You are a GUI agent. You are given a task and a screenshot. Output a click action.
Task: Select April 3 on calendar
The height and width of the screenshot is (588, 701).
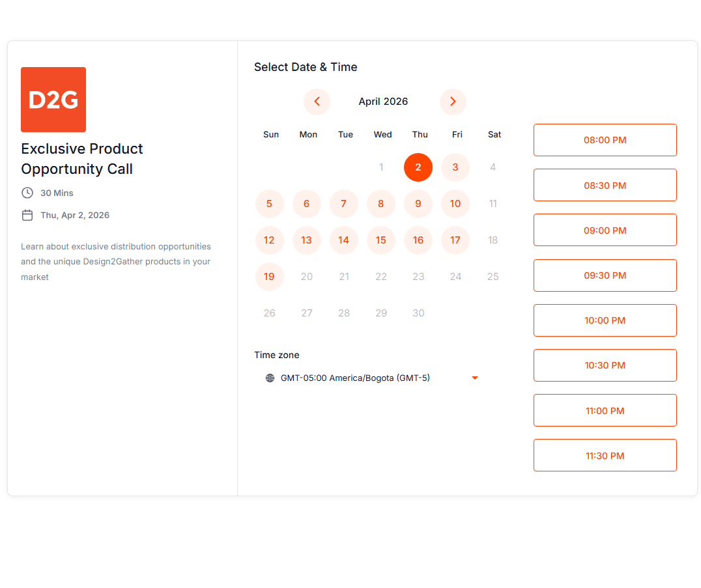click(x=455, y=167)
